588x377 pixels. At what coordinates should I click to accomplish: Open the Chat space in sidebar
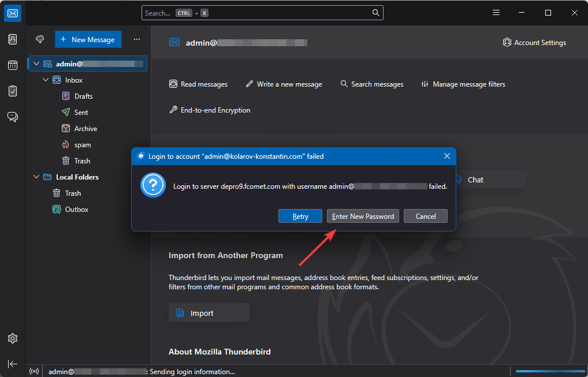pyautogui.click(x=12, y=117)
